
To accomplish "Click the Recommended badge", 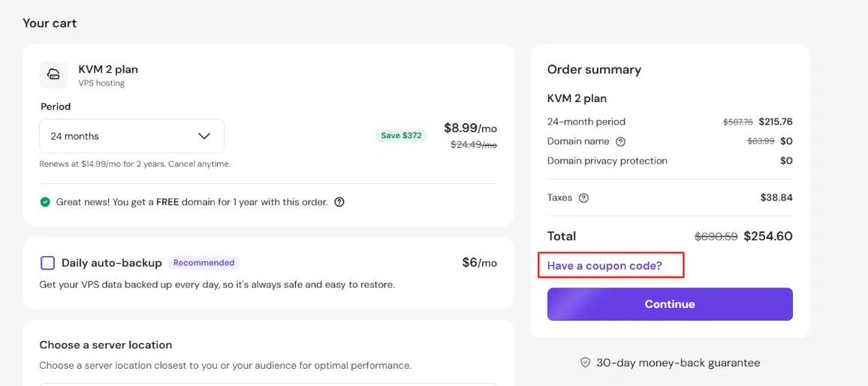I will pos(203,263).
